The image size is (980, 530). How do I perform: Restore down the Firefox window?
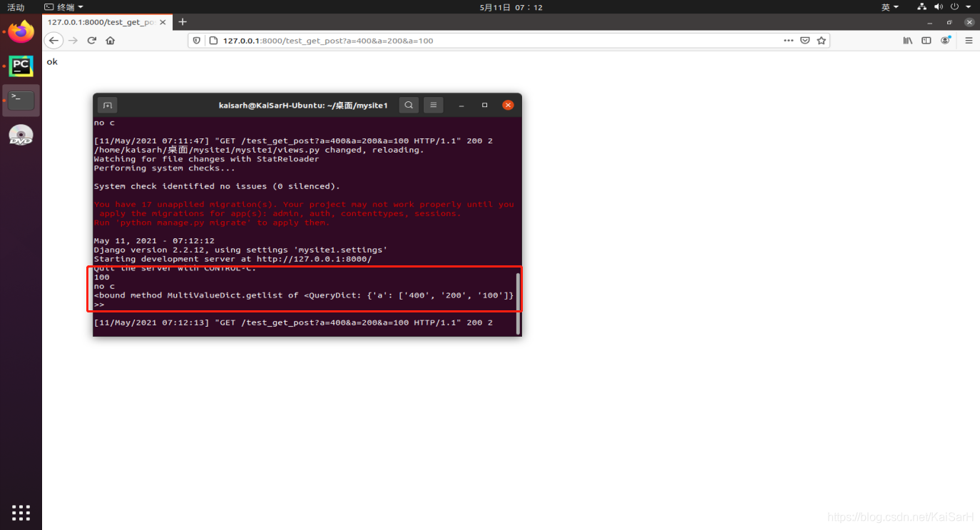949,22
